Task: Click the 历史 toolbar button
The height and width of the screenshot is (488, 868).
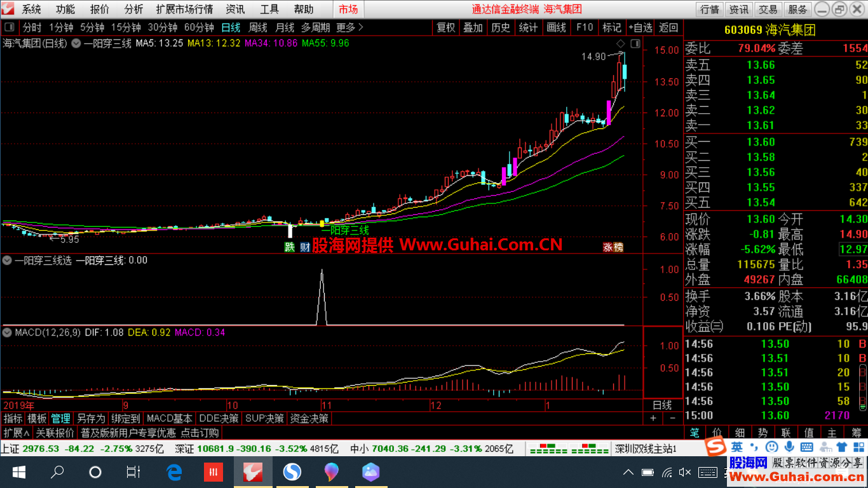Action: 501,27
